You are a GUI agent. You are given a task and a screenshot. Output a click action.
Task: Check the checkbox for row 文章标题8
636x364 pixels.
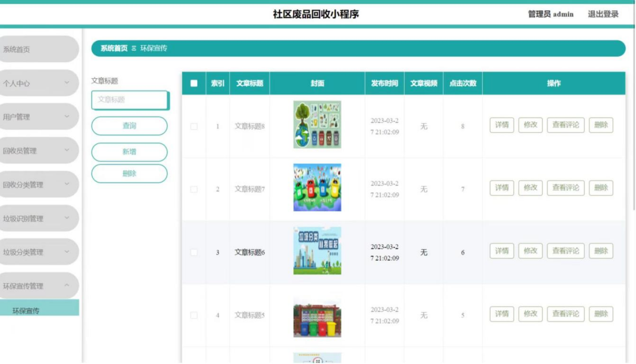tap(194, 126)
